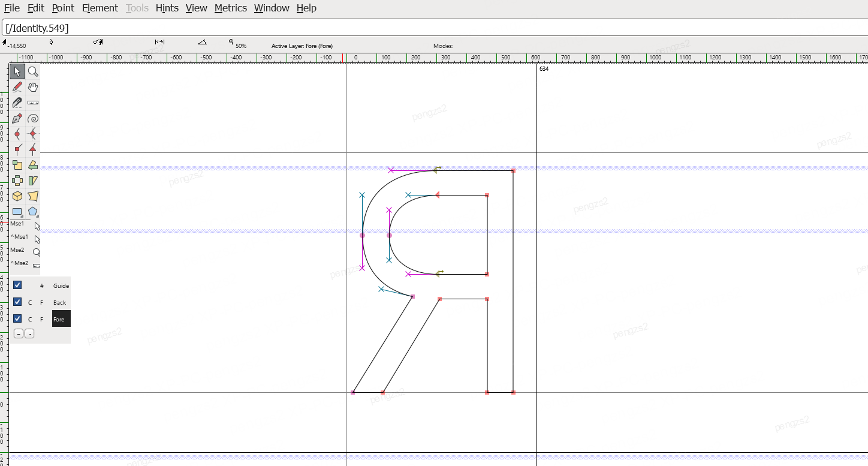This screenshot has height=466, width=868.
Task: Open the Point menu
Action: point(63,8)
